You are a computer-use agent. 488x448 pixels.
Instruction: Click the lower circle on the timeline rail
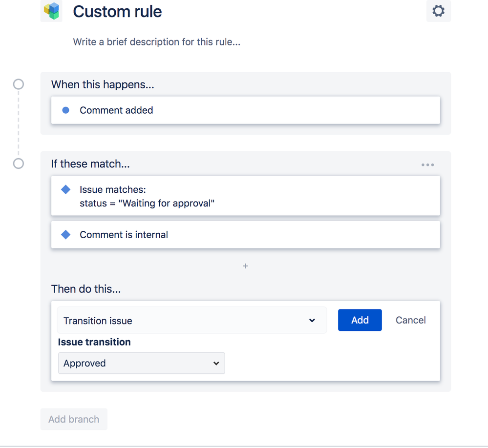(18, 163)
